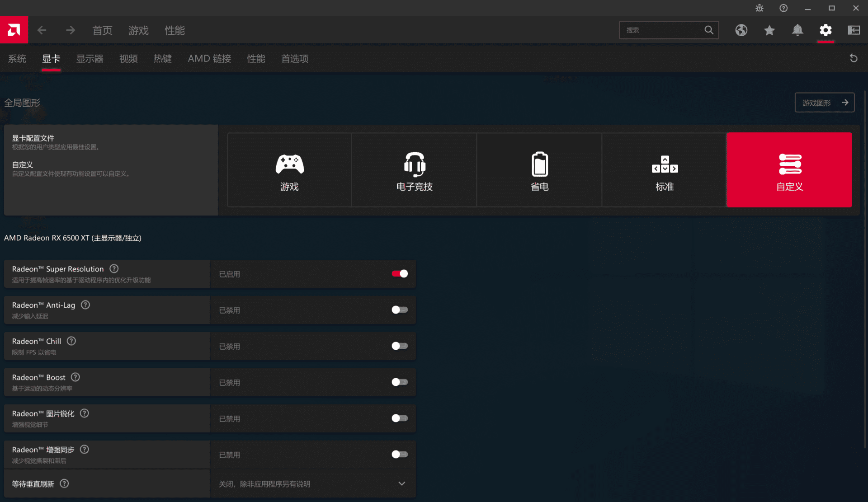Show help for 等待垂直刷新
This screenshot has height=502, width=868.
(65, 483)
